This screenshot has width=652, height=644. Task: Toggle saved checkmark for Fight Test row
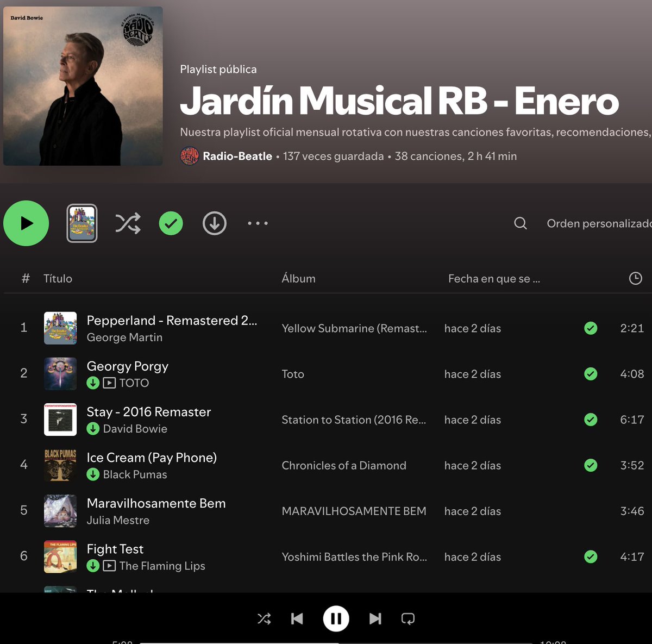pyautogui.click(x=591, y=557)
